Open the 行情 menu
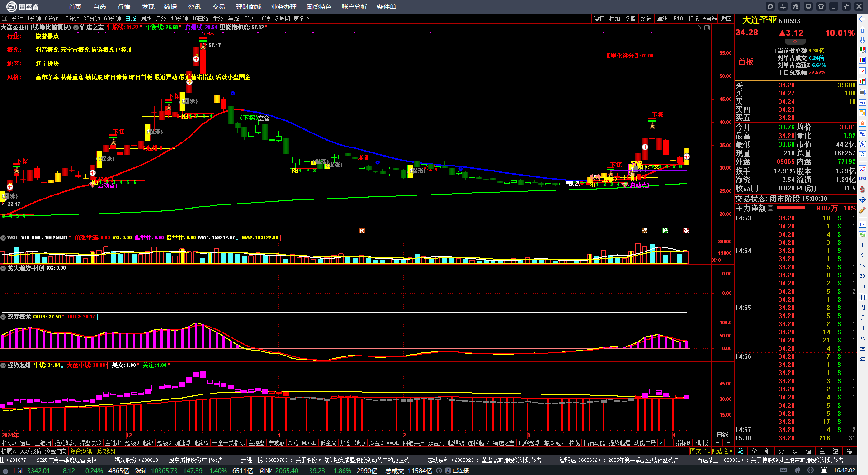The width and height of the screenshot is (868, 475). (124, 7)
